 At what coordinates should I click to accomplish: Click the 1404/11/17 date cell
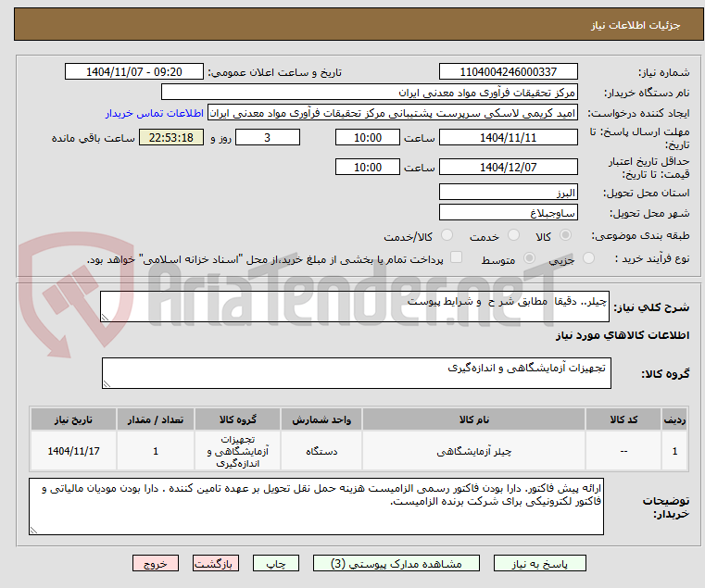74,451
